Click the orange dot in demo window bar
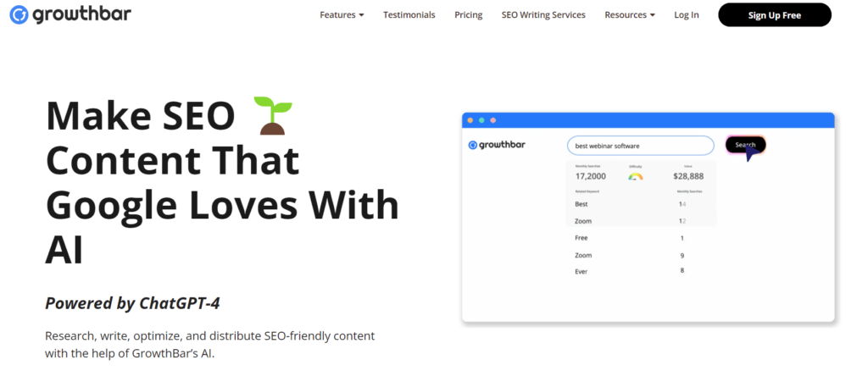This screenshot has width=868, height=371. pyautogui.click(x=470, y=120)
